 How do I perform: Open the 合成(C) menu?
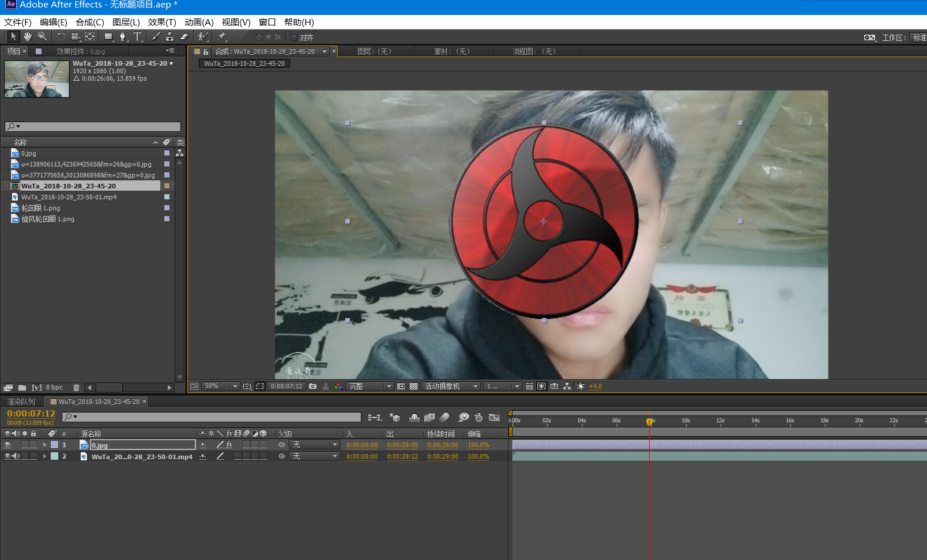[x=90, y=22]
